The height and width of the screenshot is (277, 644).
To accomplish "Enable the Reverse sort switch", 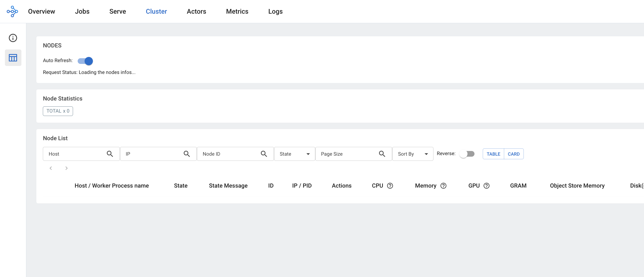I will [x=467, y=154].
